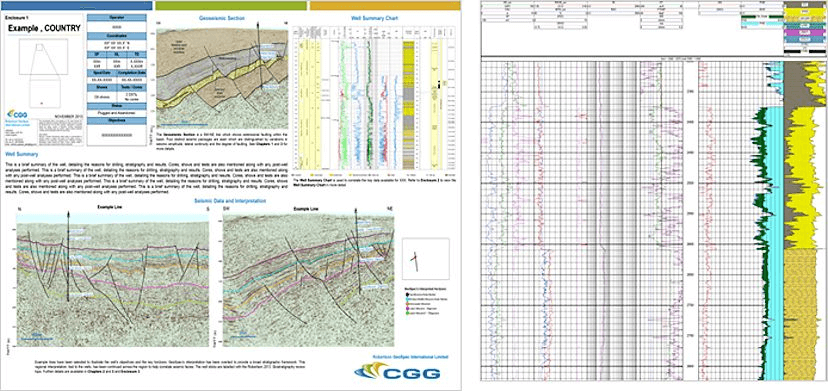Select the 'Operator' table header
The height and width of the screenshot is (391, 828).
(x=116, y=17)
